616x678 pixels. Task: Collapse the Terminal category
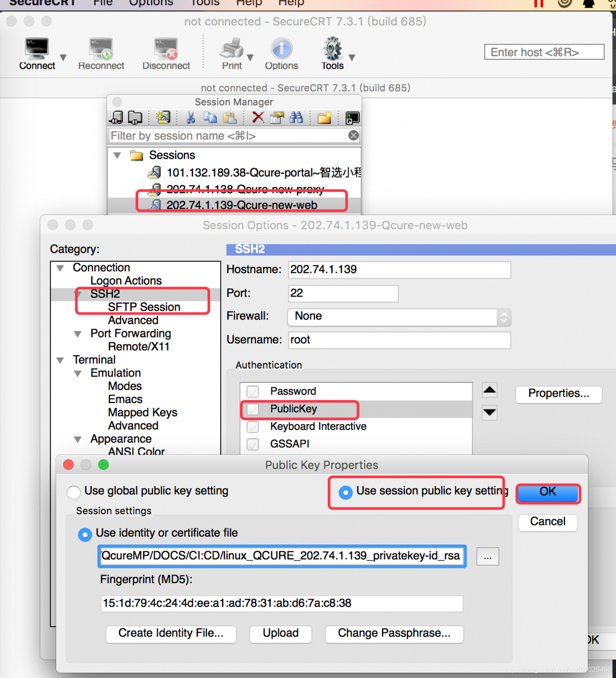[60, 361]
